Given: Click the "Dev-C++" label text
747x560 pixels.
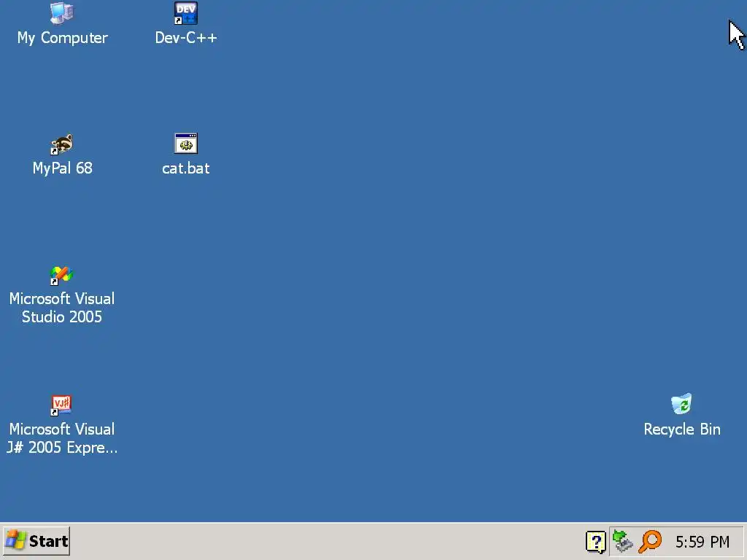Looking at the screenshot, I should click(186, 38).
